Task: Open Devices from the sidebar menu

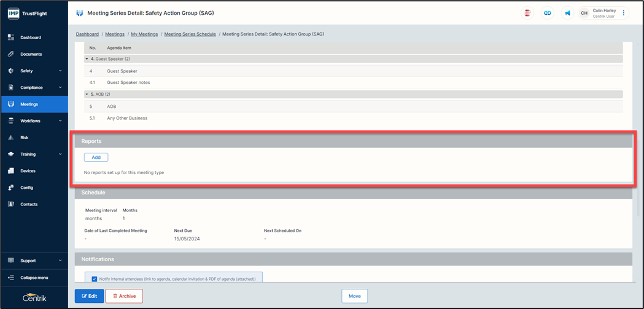Action: pyautogui.click(x=34, y=170)
